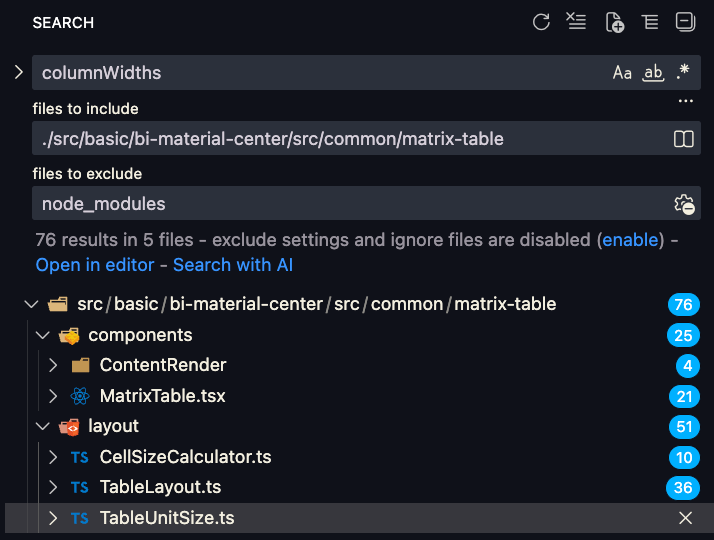Click the TS icon of CellSizeCalculator.ts
Viewport: 714px width, 540px height.
click(80, 458)
